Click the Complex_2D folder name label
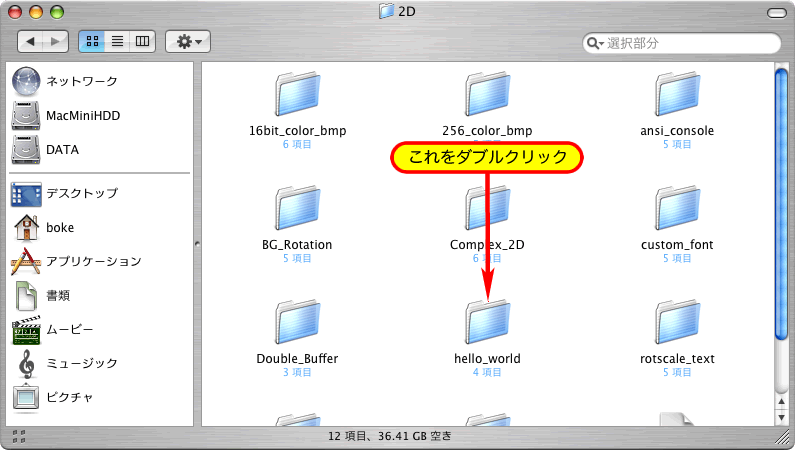The image size is (795, 450). (x=487, y=245)
